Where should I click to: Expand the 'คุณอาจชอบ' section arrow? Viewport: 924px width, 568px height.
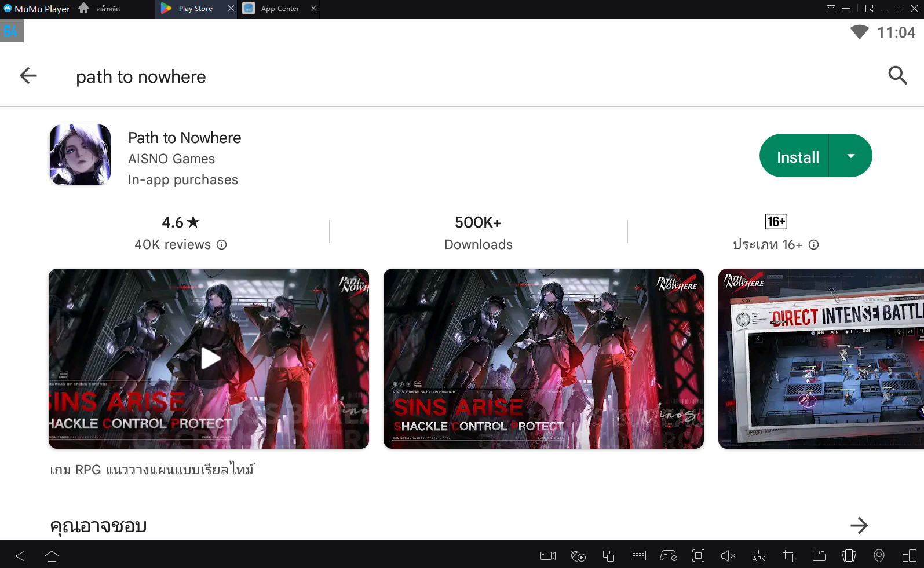859,525
